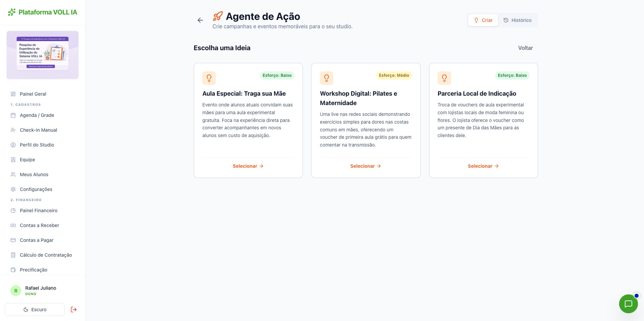Screen dimensions: 644x321
Task: Select the Parceria Local de Indicação idea
Action: (x=483, y=166)
